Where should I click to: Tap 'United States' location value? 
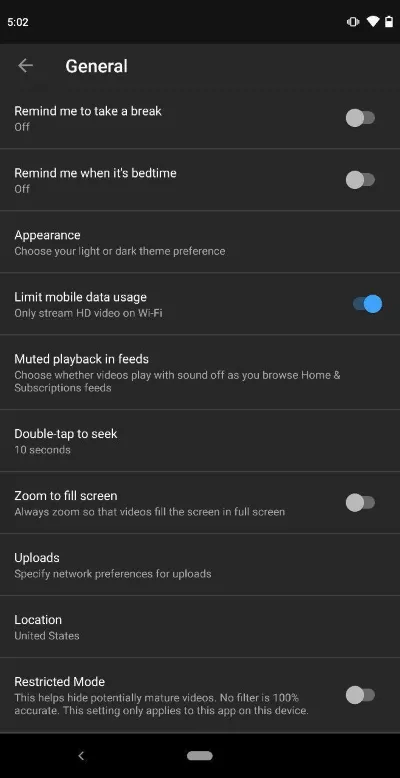47,636
